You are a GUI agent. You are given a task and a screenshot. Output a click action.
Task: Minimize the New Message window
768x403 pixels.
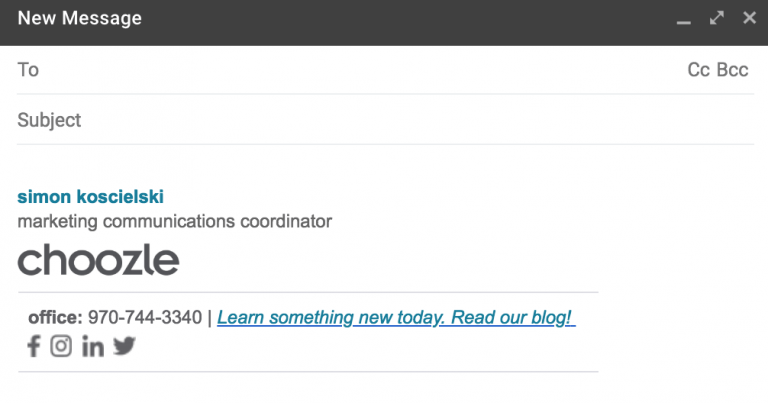[684, 22]
